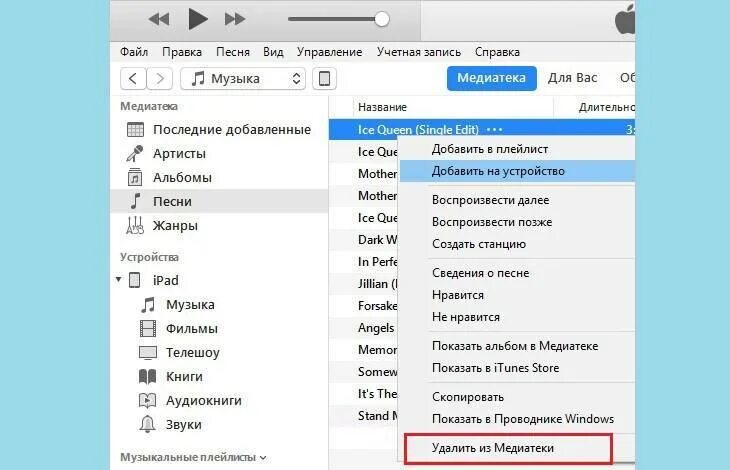Click the play button
The image size is (730, 470).
(x=197, y=19)
